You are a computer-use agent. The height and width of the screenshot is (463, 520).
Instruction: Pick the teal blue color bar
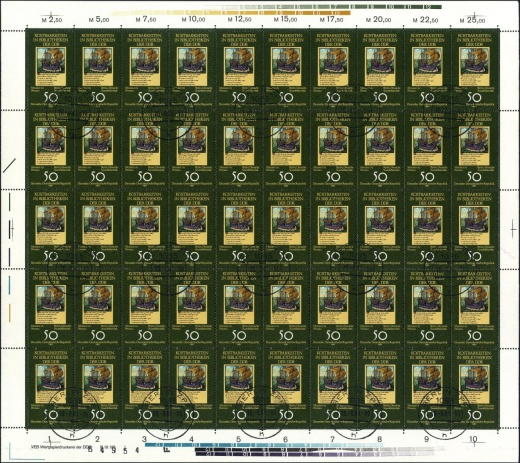point(263,445)
